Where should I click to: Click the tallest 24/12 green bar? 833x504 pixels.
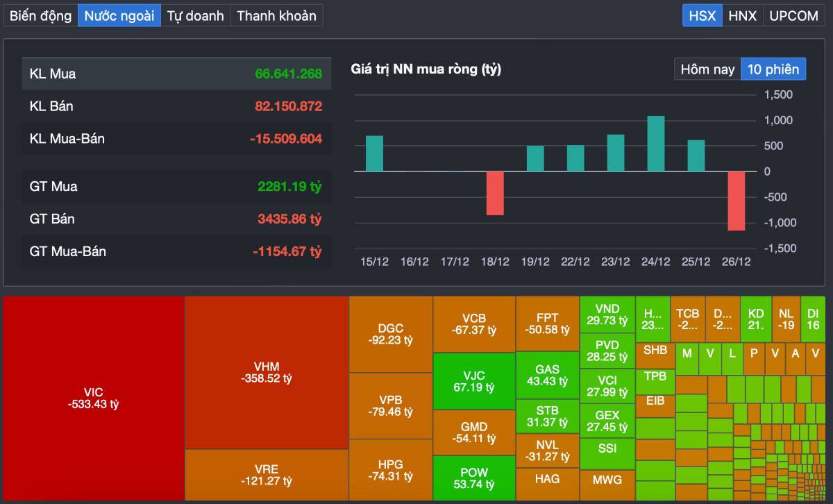pos(656,144)
